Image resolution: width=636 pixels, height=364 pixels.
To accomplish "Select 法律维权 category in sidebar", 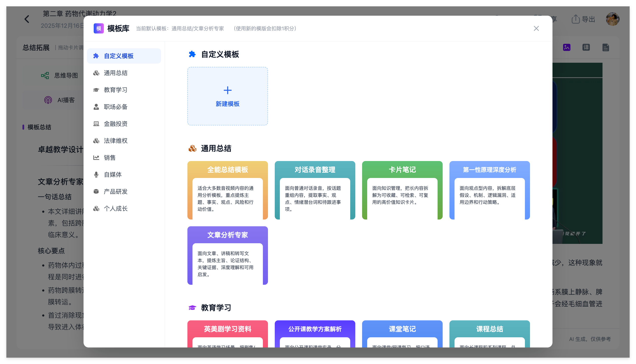I will pyautogui.click(x=124, y=141).
